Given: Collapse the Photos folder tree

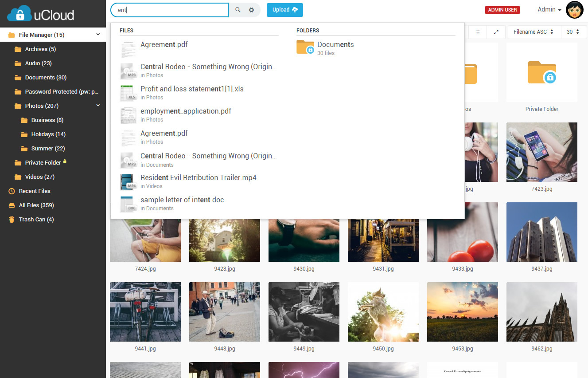Looking at the screenshot, I should coord(98,106).
